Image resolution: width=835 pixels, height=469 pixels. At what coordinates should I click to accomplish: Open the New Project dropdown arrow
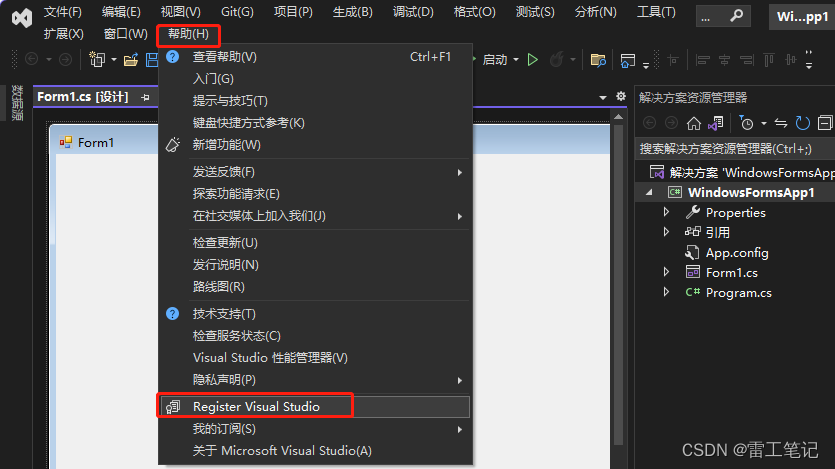113,60
